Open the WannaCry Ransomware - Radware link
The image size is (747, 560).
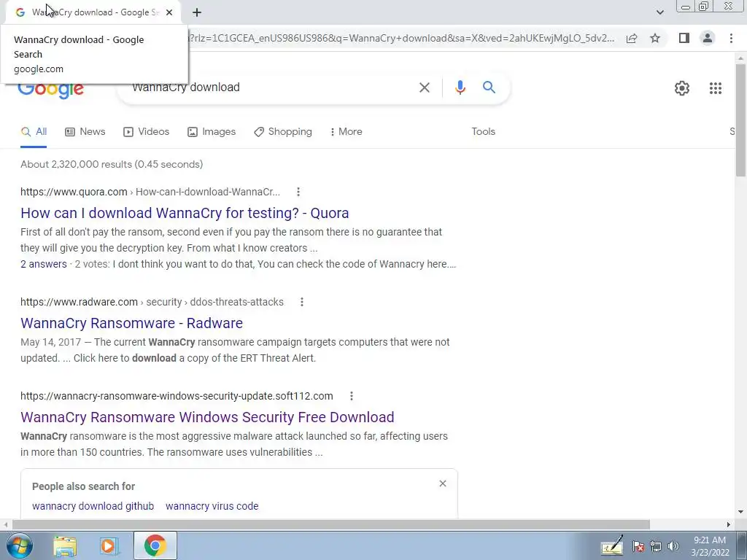pos(131,323)
